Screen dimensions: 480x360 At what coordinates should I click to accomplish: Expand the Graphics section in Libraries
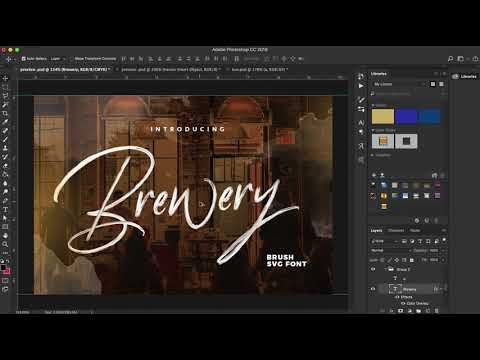click(x=373, y=155)
